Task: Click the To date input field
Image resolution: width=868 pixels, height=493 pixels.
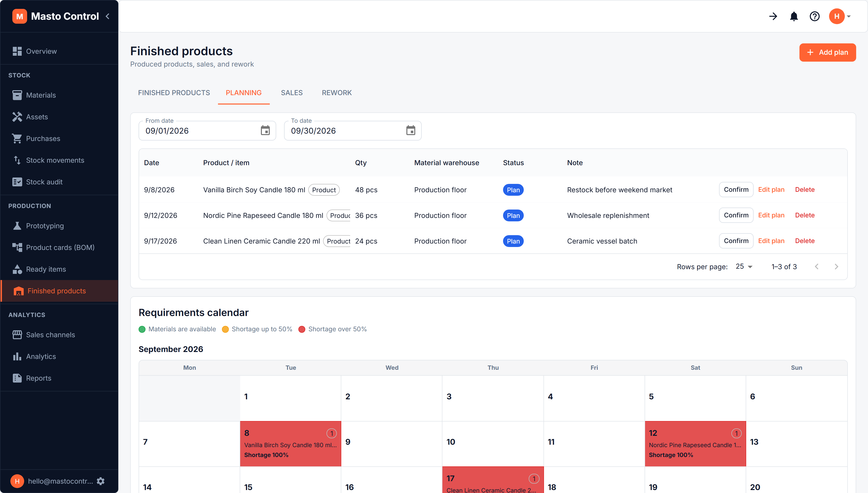Action: 353,131
